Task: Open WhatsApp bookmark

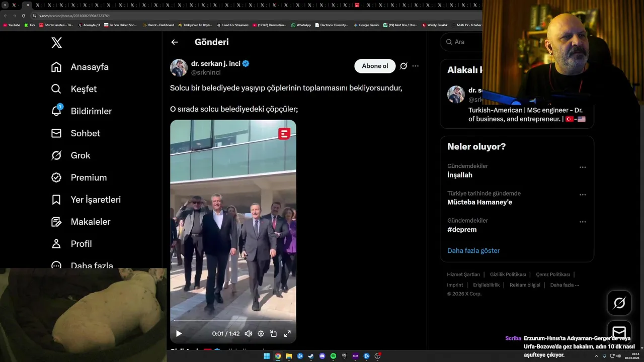Action: point(301,25)
